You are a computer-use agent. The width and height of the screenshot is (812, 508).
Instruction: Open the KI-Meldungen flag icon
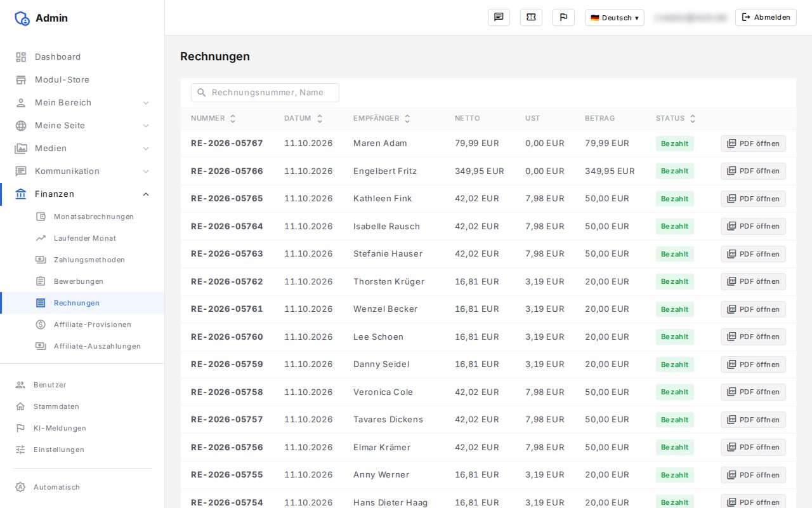(20, 428)
